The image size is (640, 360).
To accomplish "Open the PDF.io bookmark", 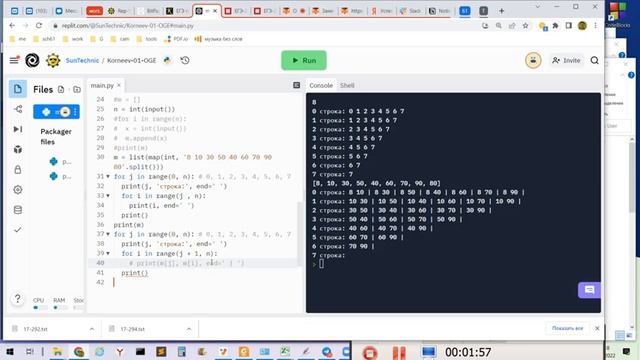I will pos(176,39).
